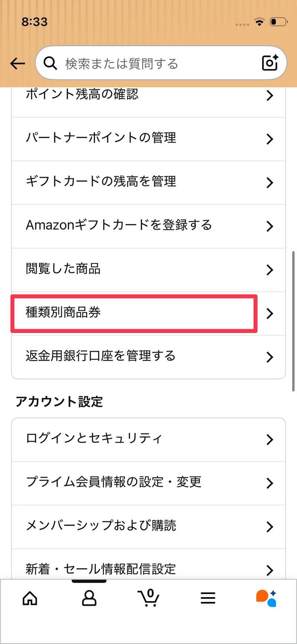The height and width of the screenshot is (644, 297).
Task: Open the account profile icon
Action: click(89, 598)
